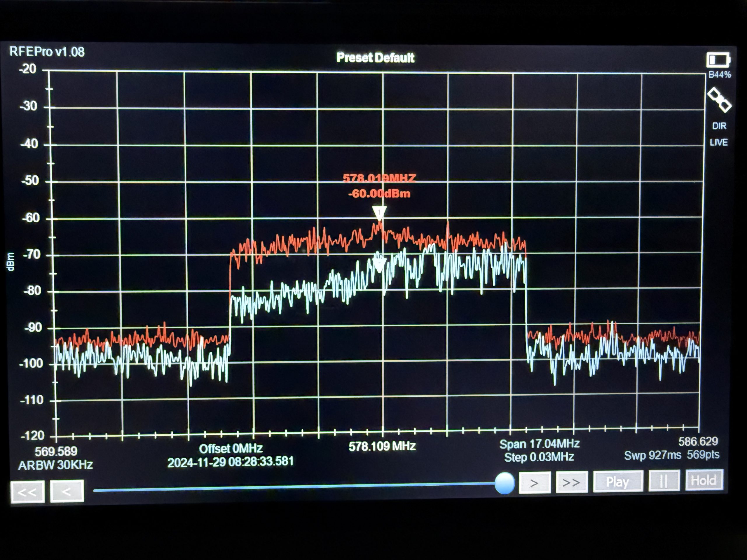Toggle the LIVE mode indicator
747x560 pixels.
click(719, 142)
